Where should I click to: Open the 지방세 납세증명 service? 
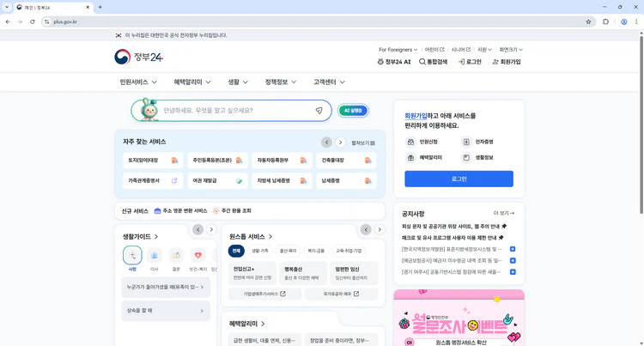coord(283,180)
